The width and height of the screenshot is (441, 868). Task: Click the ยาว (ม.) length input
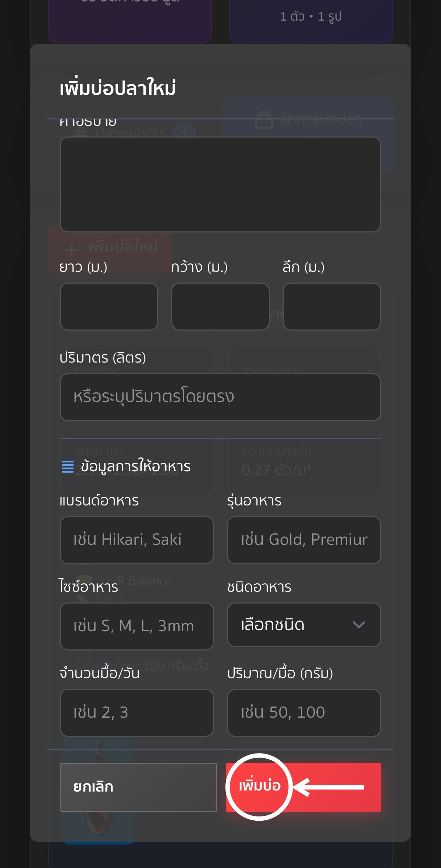(109, 306)
